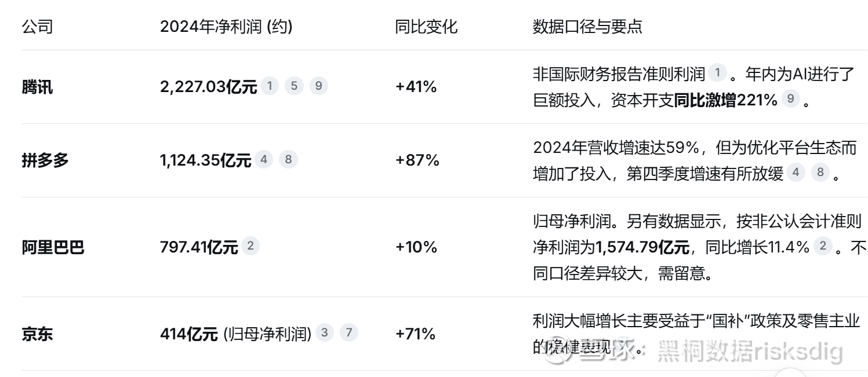Click citation 1 after 非国际财务报告准则利润
Image resolution: width=868 pixels, height=377 pixels.
(717, 73)
